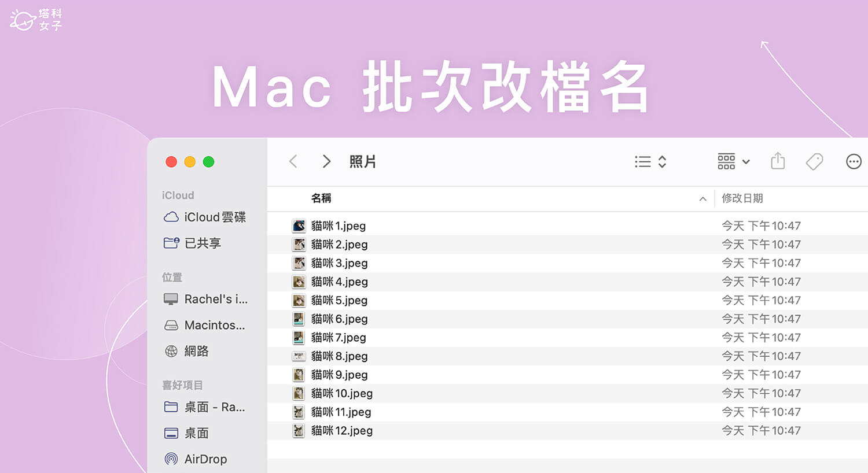Screen dimensions: 868x473
Task: Click the 桌面 desktop folder icon
Action: click(171, 433)
